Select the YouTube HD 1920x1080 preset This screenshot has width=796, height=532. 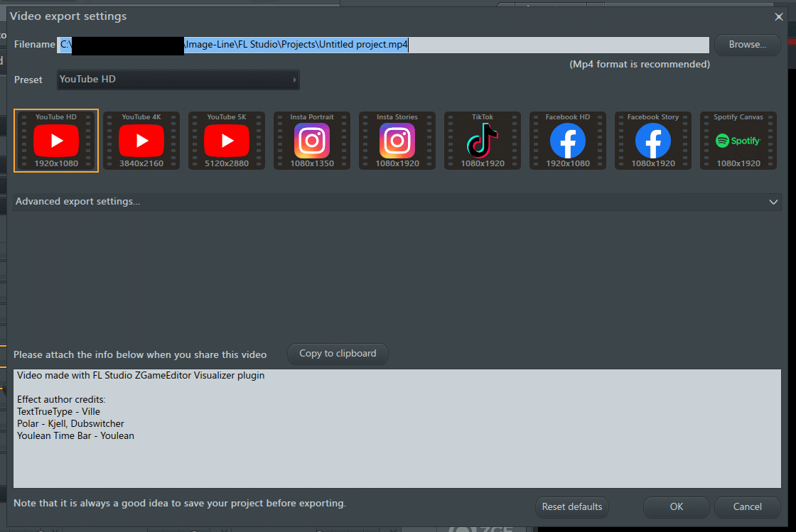tap(56, 141)
